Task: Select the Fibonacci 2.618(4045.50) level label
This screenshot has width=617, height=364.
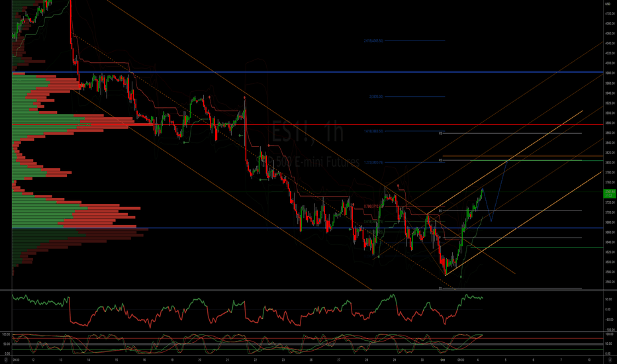Action: click(x=373, y=40)
